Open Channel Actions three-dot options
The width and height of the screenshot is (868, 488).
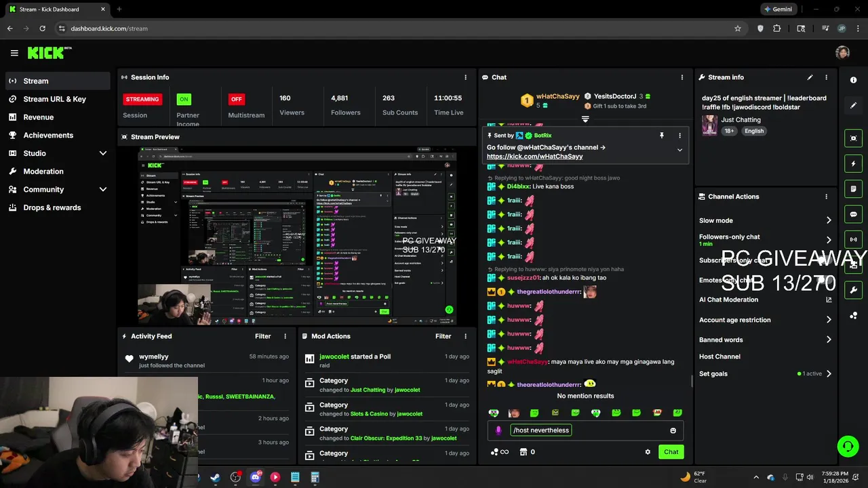(x=826, y=197)
